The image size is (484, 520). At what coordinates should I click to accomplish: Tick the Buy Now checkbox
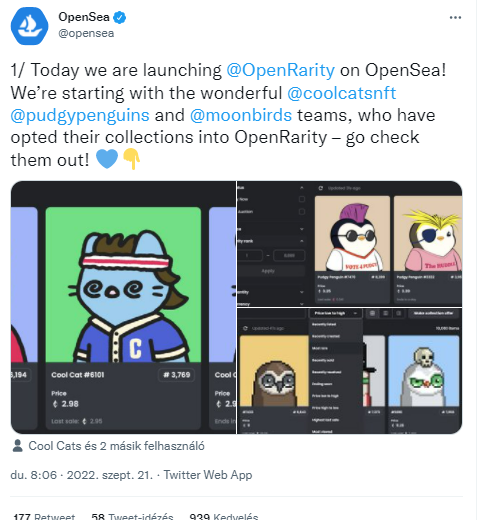302,199
